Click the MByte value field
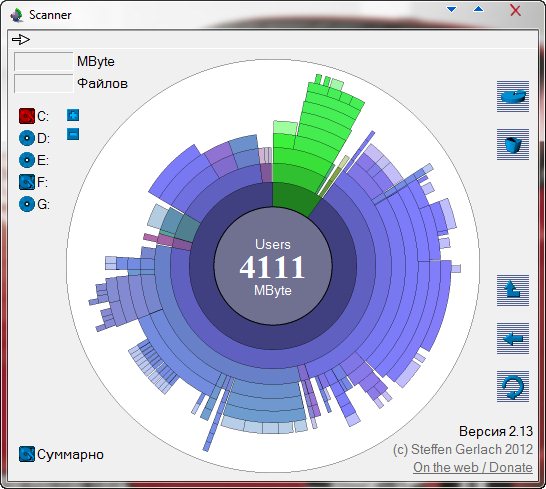Image resolution: width=546 pixels, height=489 pixels. click(x=44, y=61)
